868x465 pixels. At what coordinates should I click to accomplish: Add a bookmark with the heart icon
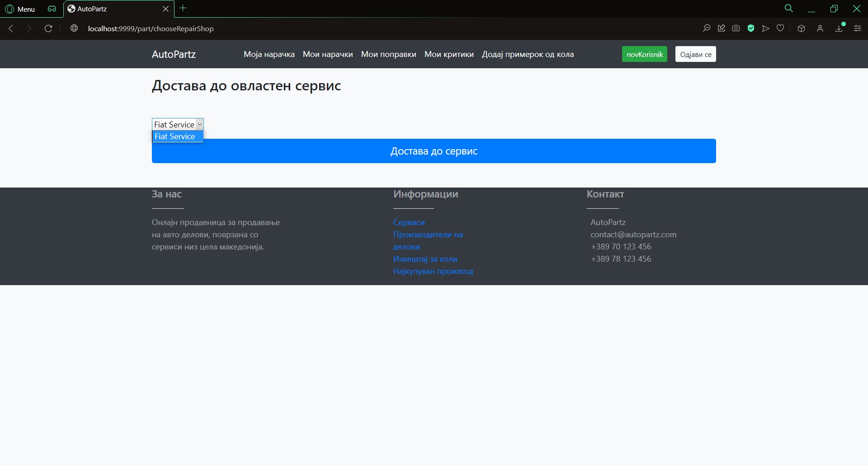coord(780,28)
